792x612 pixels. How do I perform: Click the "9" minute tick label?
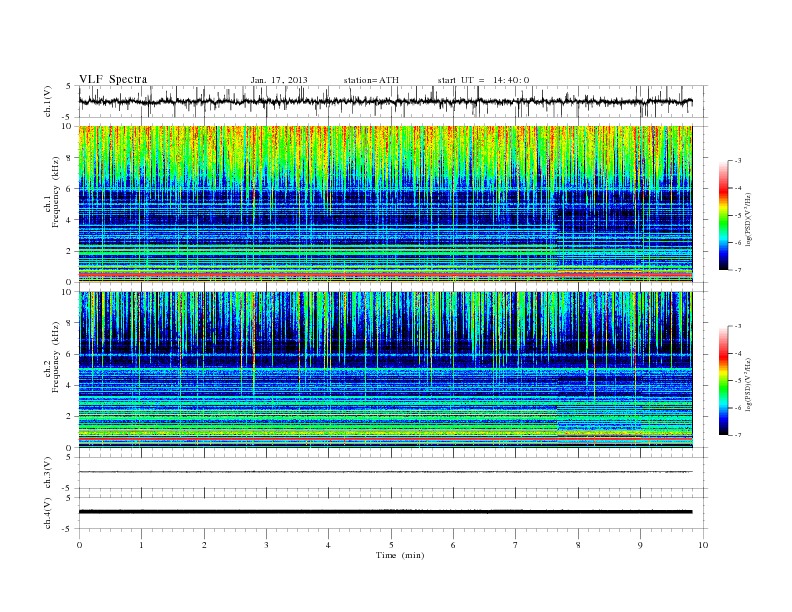coord(640,545)
